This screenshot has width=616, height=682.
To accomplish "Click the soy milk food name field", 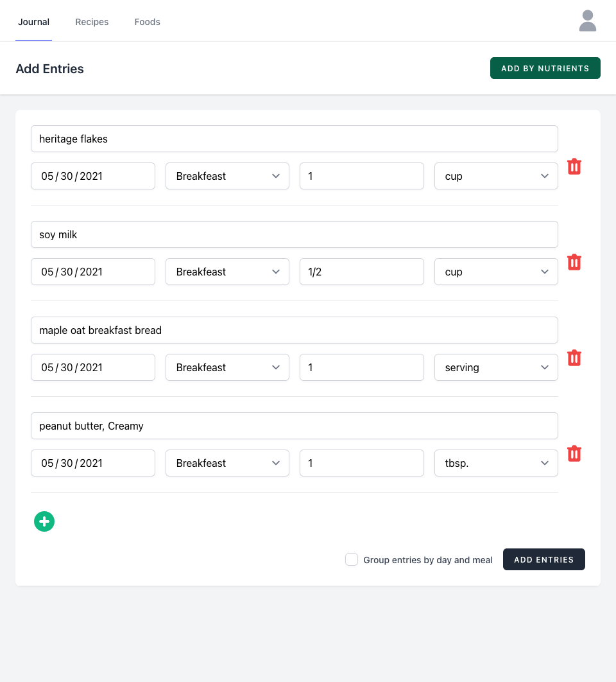I will pos(294,234).
